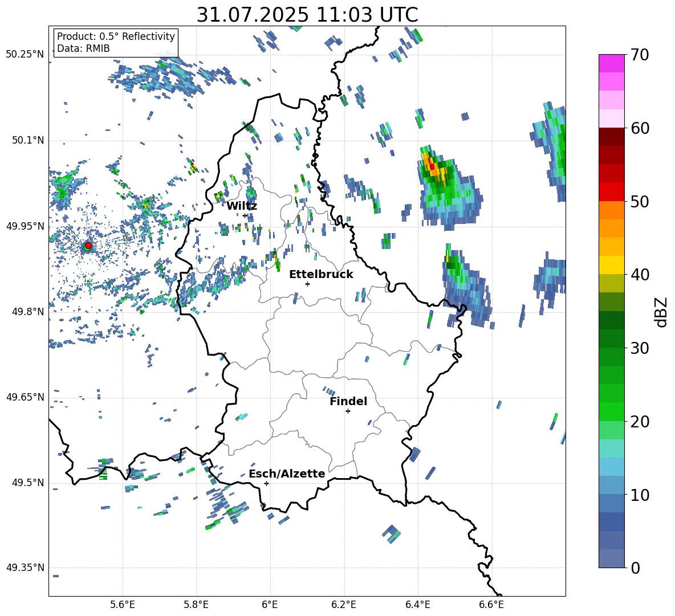Screen dimensions: 675x616
Task: Click the Product: 0.5° Reflectivity label
Action: click(x=116, y=36)
